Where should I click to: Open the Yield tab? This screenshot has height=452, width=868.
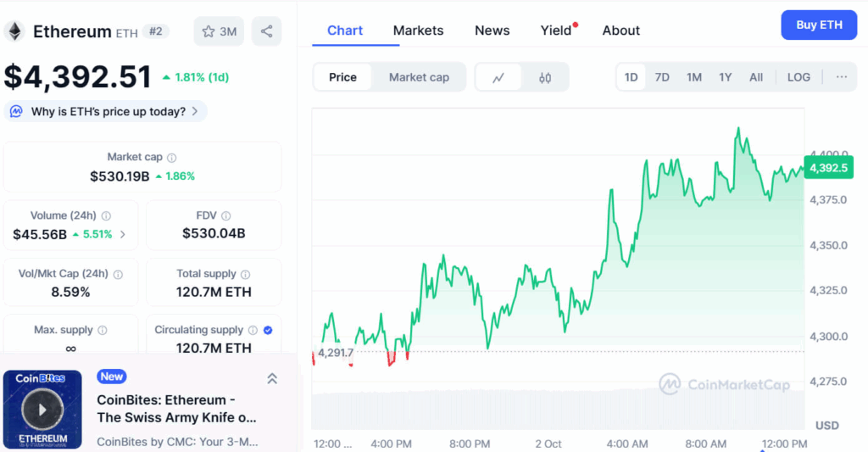tap(556, 31)
